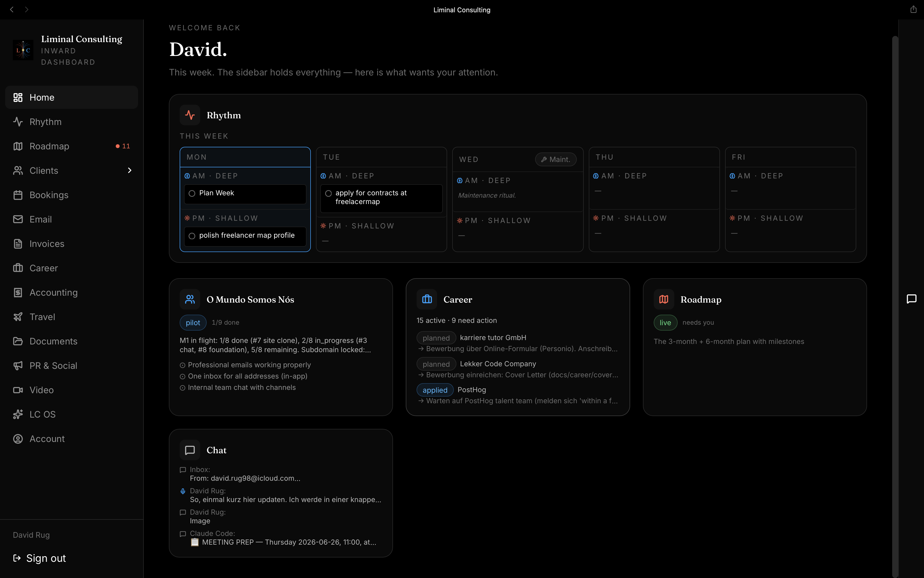Click the Video camera icon

click(18, 390)
